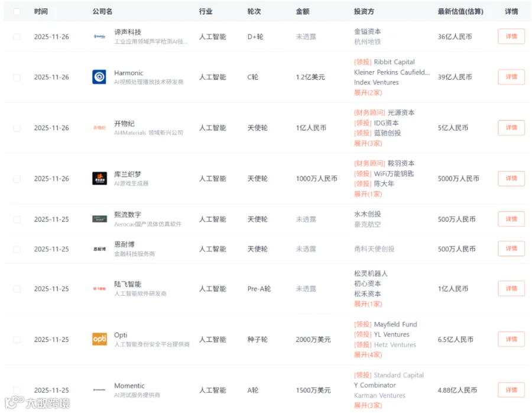Screen dimensions: 532x413
Task: Open the Momentic company name link
Action: point(129,386)
